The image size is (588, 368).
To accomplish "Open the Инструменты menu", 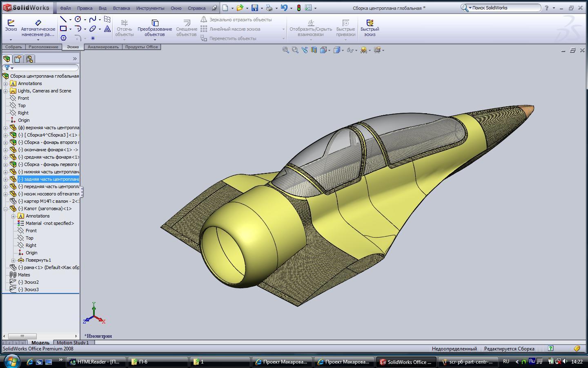I will [150, 8].
